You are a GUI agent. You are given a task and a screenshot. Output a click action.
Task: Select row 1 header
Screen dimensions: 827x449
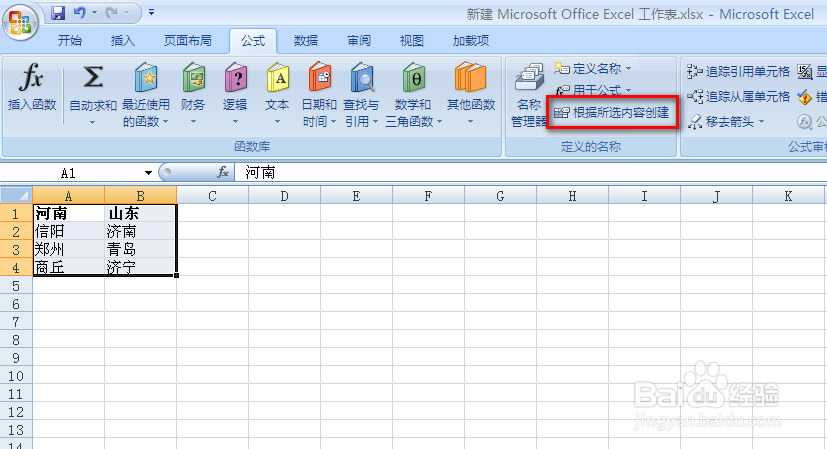pos(16,213)
